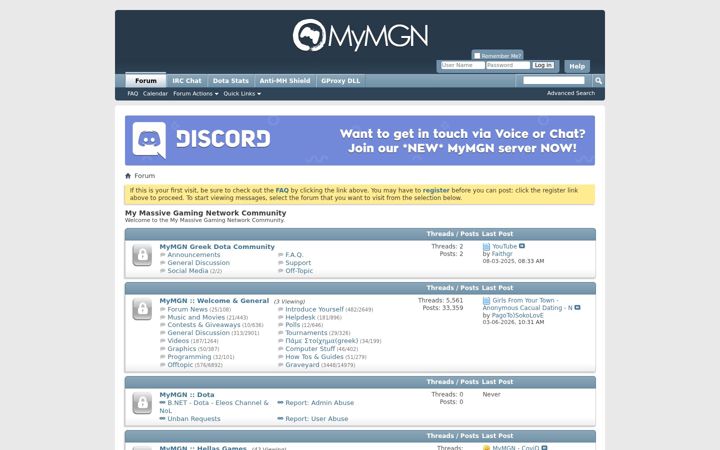Click subforum icon beside Graveyard
This screenshot has width=720, height=450.
[x=281, y=365]
